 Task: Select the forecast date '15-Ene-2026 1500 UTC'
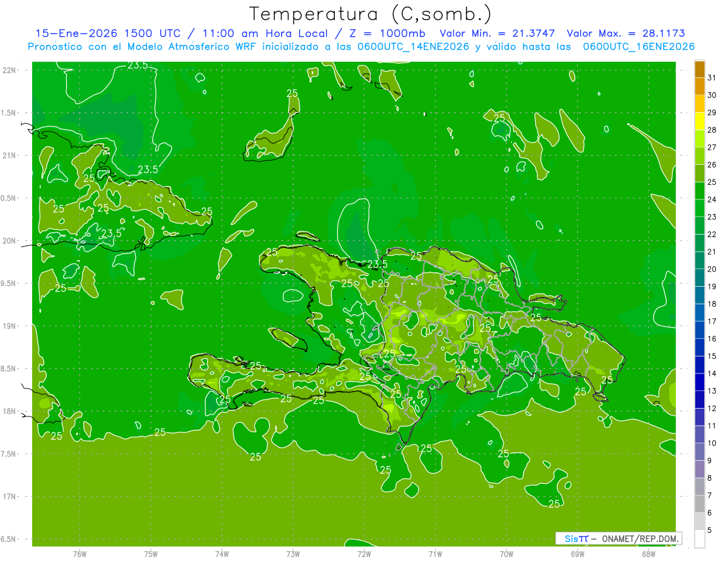pyautogui.click(x=108, y=33)
